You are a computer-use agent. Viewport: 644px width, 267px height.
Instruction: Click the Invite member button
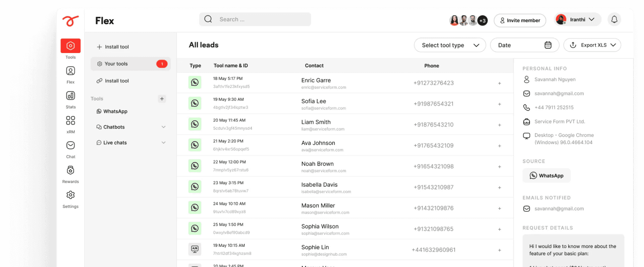pos(520,20)
